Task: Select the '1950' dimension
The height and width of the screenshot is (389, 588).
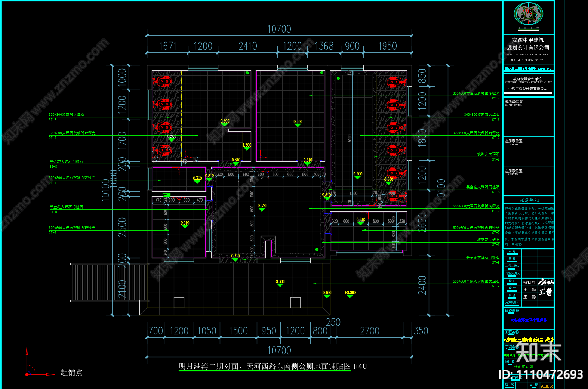Action: point(387,46)
